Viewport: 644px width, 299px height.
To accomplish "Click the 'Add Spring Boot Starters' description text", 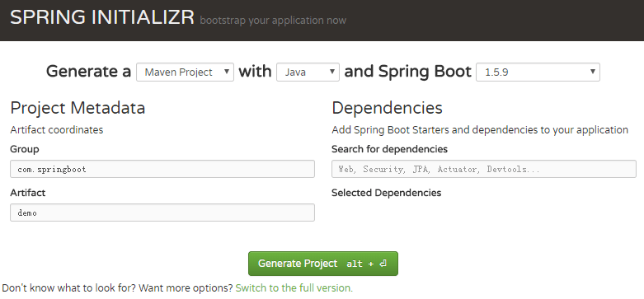I will (480, 130).
